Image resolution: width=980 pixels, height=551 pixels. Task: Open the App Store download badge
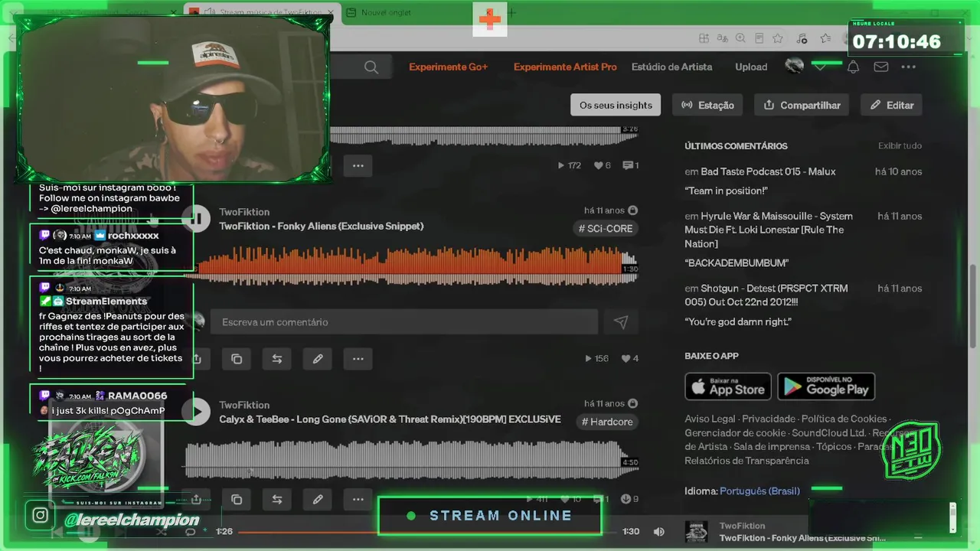pyautogui.click(x=727, y=386)
